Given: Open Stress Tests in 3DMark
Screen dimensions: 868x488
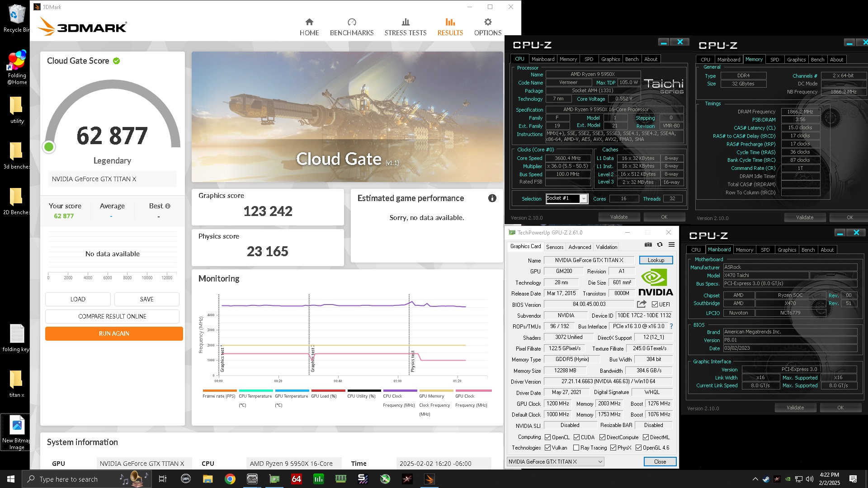Looking at the screenshot, I should click(406, 27).
